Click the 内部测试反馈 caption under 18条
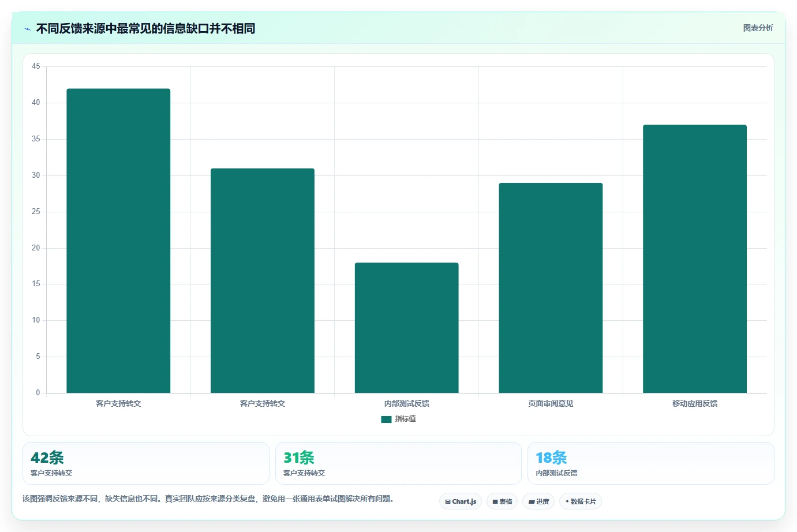Screen dimensions: 797x532 [x=556, y=473]
